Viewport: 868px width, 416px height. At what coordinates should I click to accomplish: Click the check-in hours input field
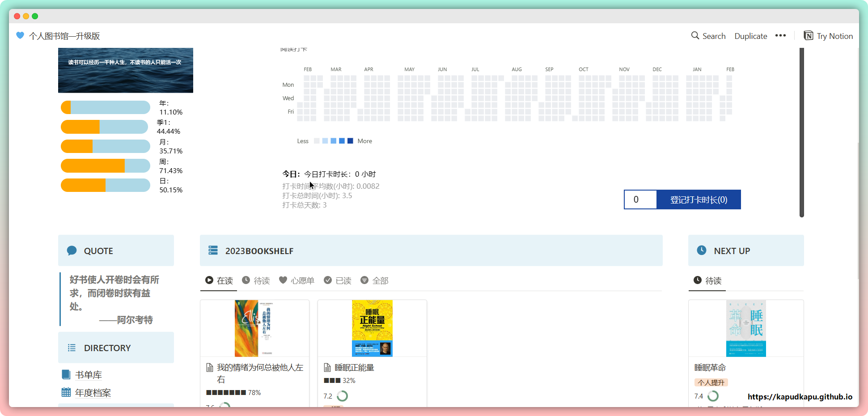[640, 200]
